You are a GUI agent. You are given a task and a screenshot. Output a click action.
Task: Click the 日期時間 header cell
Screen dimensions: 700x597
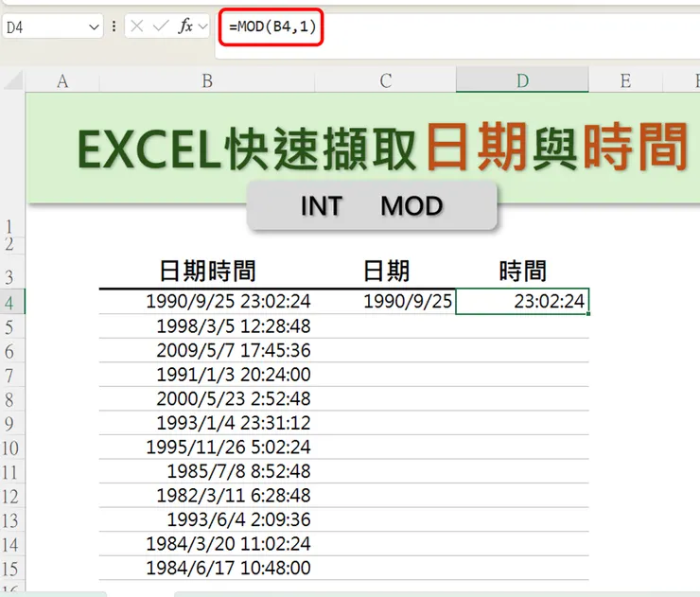207,272
